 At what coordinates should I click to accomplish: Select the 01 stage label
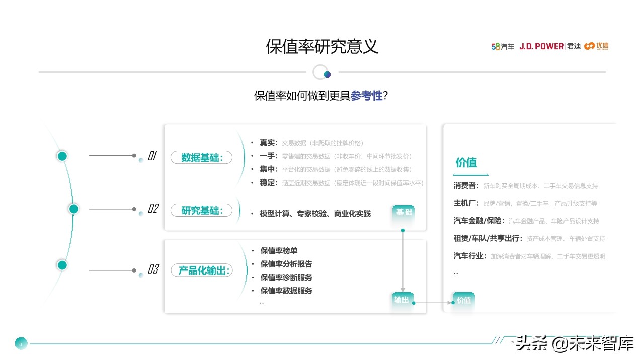click(152, 156)
